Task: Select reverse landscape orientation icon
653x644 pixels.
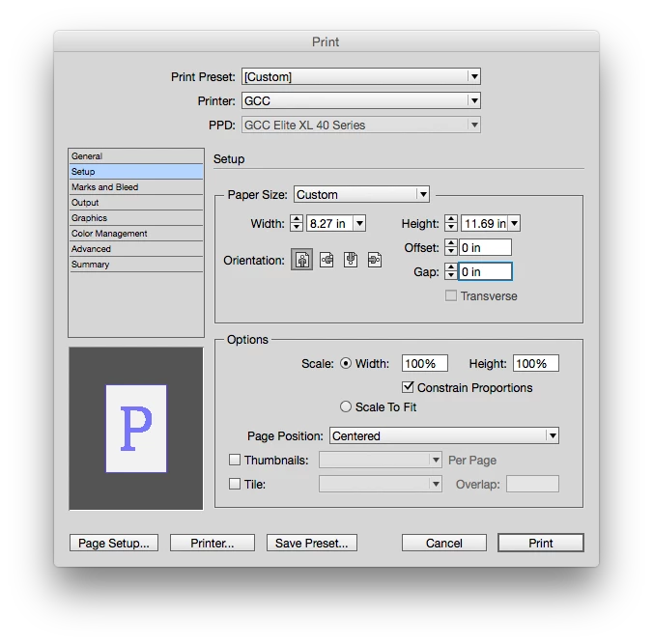Action: (x=375, y=260)
